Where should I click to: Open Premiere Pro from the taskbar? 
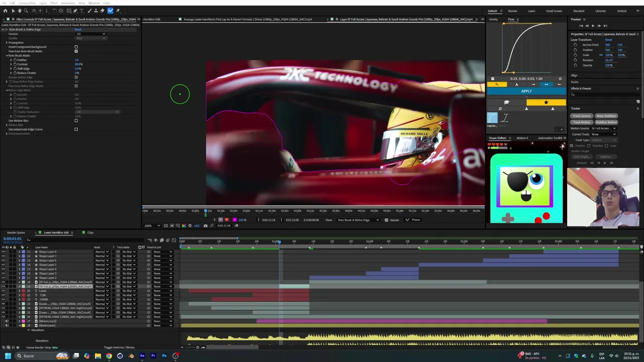153,355
